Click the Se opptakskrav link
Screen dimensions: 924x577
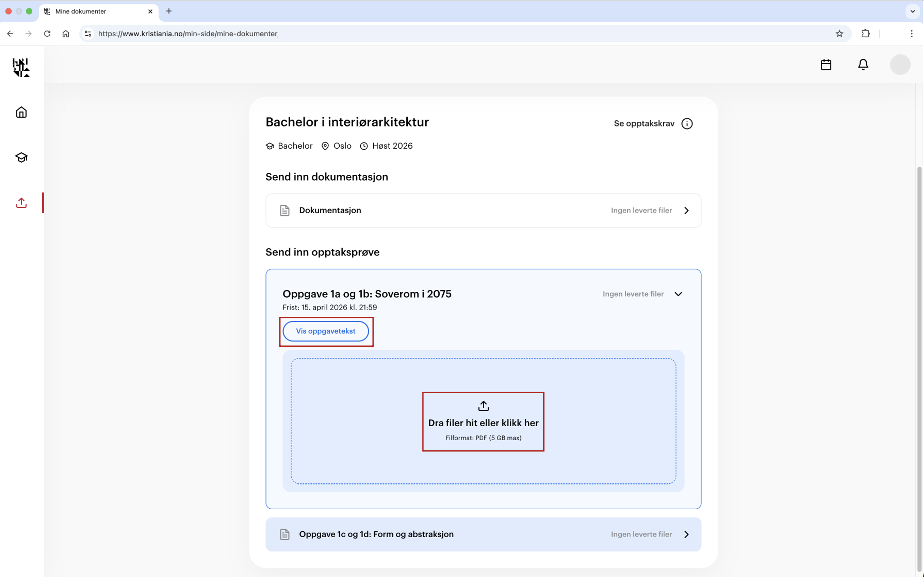click(644, 124)
